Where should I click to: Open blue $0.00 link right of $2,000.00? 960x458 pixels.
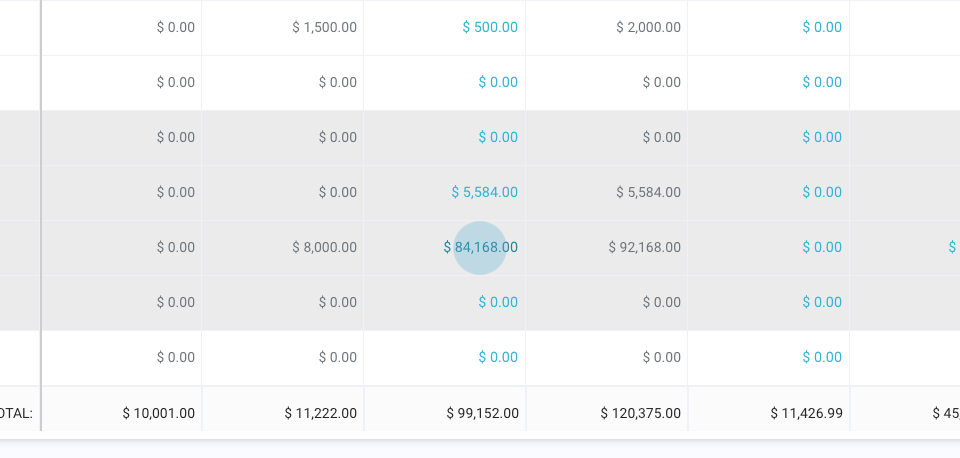[822, 27]
